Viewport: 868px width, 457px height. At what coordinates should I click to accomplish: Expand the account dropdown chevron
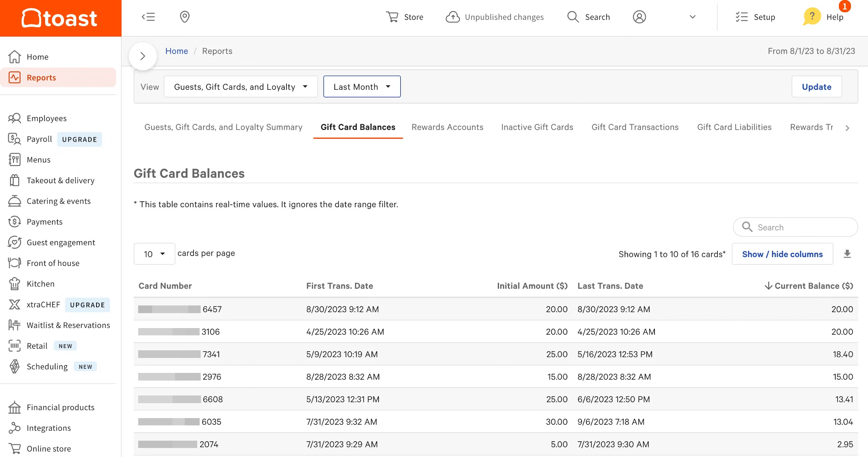pos(692,17)
